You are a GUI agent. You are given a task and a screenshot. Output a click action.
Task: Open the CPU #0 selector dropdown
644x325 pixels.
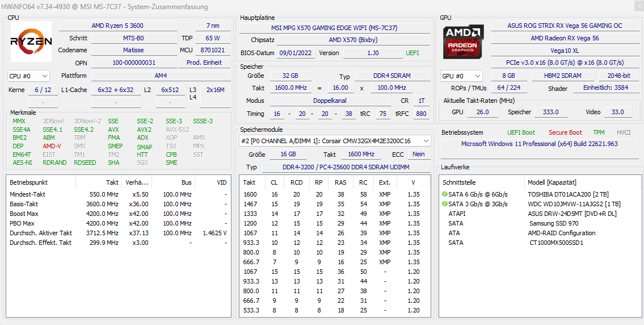coord(28,76)
